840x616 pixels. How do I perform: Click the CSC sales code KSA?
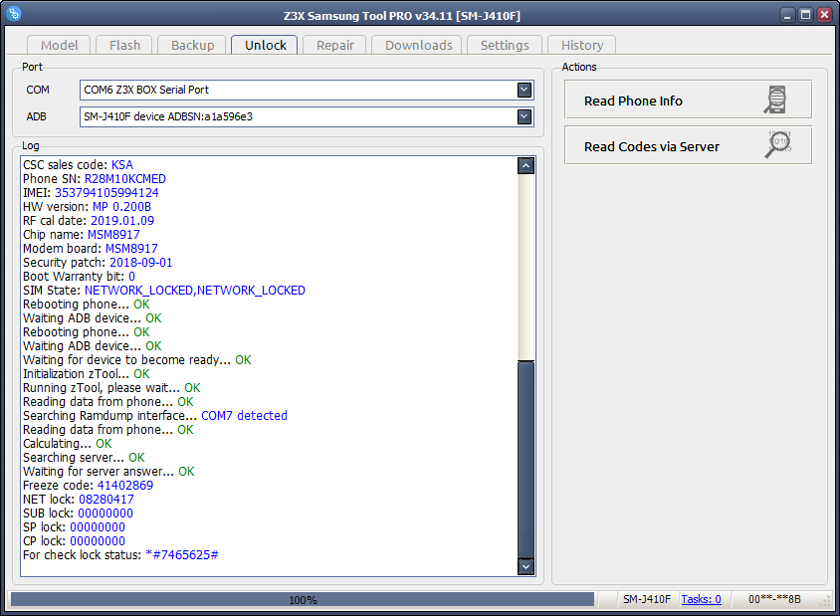[x=122, y=165]
